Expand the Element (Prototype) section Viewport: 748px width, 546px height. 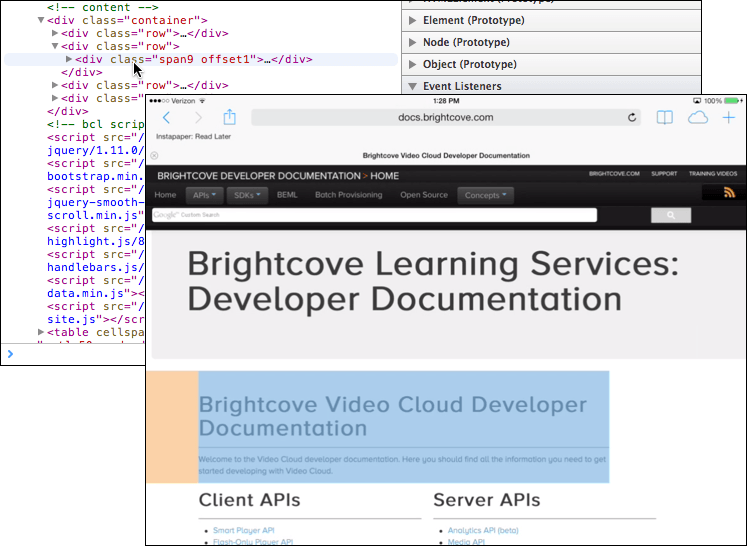point(414,20)
